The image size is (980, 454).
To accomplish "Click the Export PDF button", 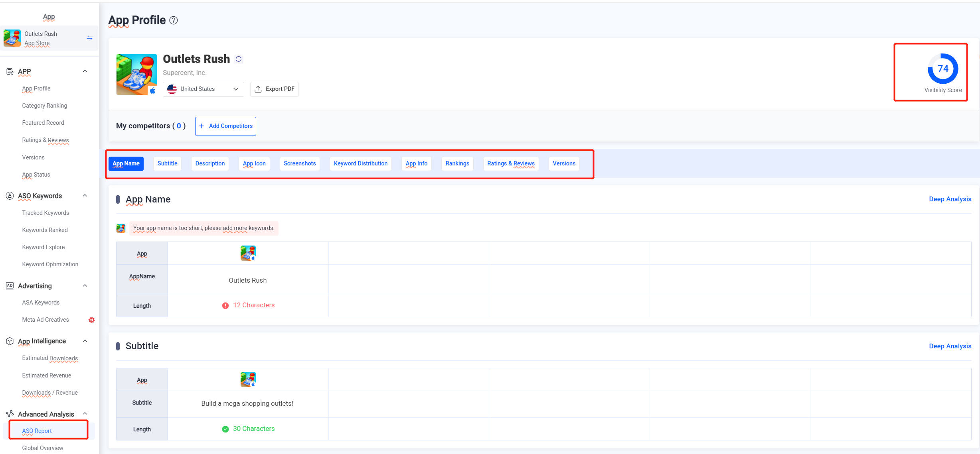I will (x=275, y=89).
